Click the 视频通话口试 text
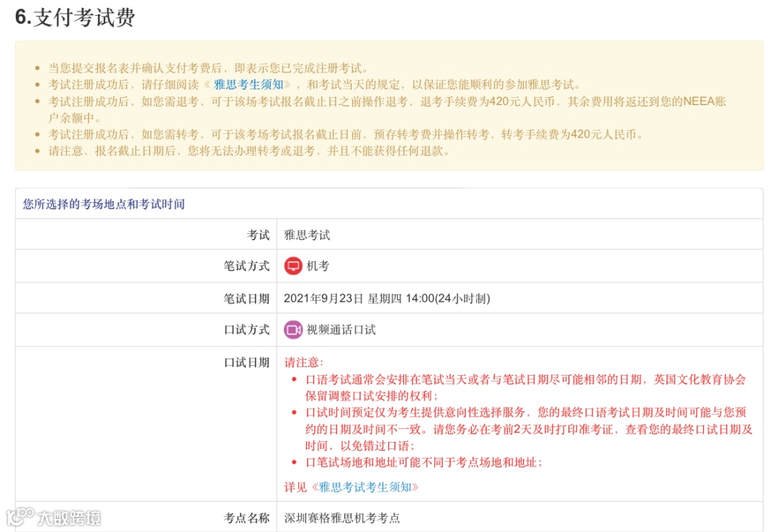The width and height of the screenshot is (778, 532). [341, 330]
